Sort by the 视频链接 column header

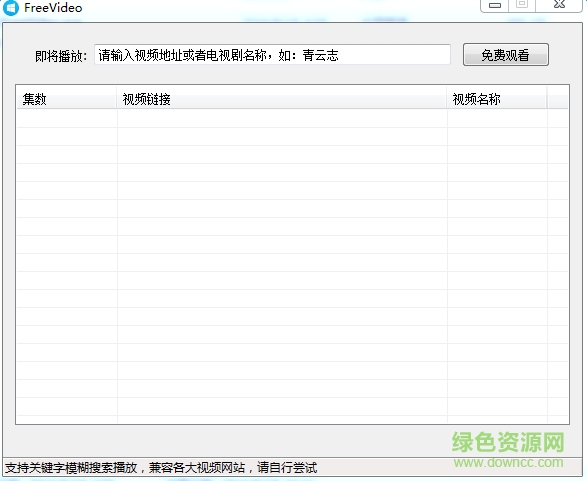[x=282, y=99]
